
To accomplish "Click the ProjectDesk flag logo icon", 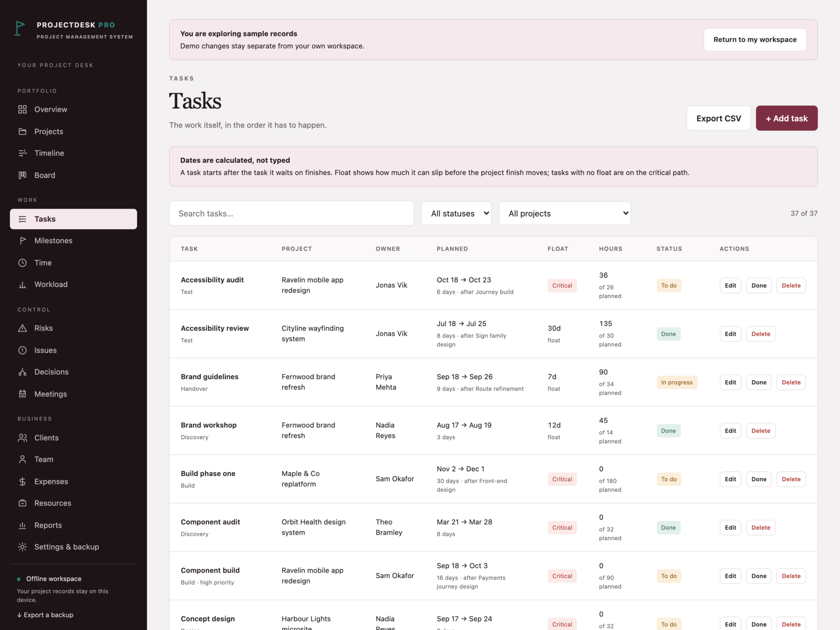I will pyautogui.click(x=20, y=28).
